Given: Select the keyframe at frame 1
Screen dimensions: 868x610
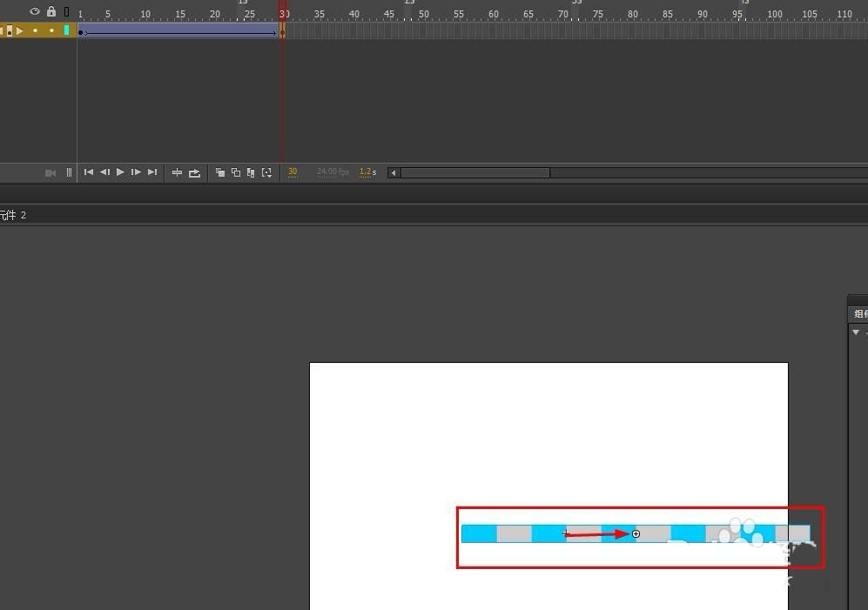Looking at the screenshot, I should [81, 33].
